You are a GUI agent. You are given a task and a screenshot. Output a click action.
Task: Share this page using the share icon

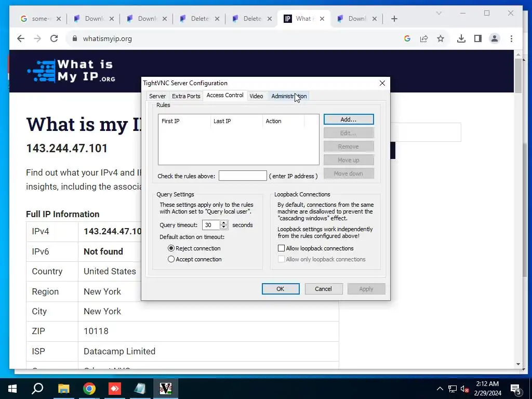[x=424, y=38]
